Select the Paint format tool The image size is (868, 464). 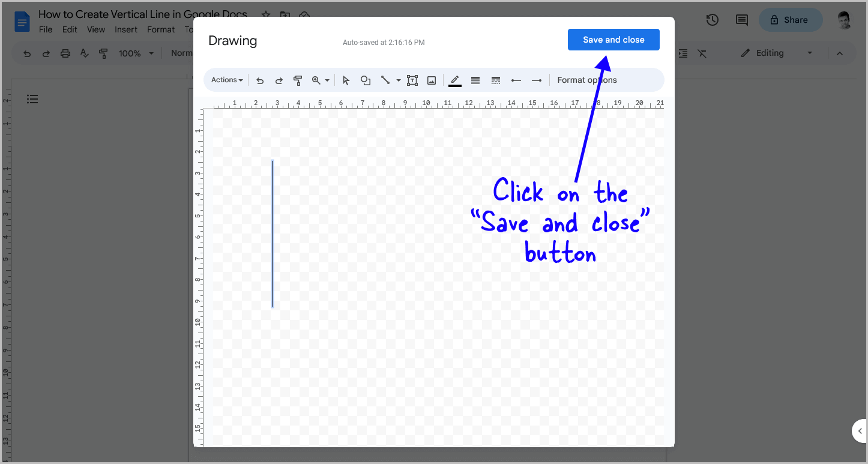tap(298, 80)
